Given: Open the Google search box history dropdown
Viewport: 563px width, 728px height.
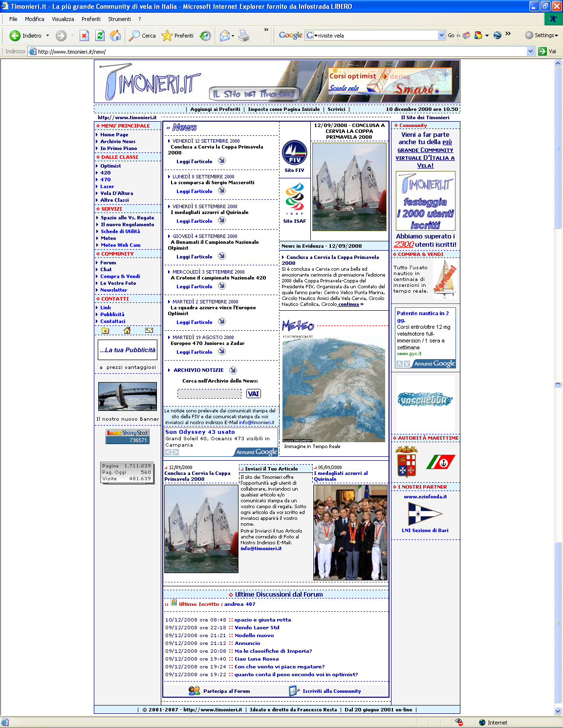Looking at the screenshot, I should point(442,35).
